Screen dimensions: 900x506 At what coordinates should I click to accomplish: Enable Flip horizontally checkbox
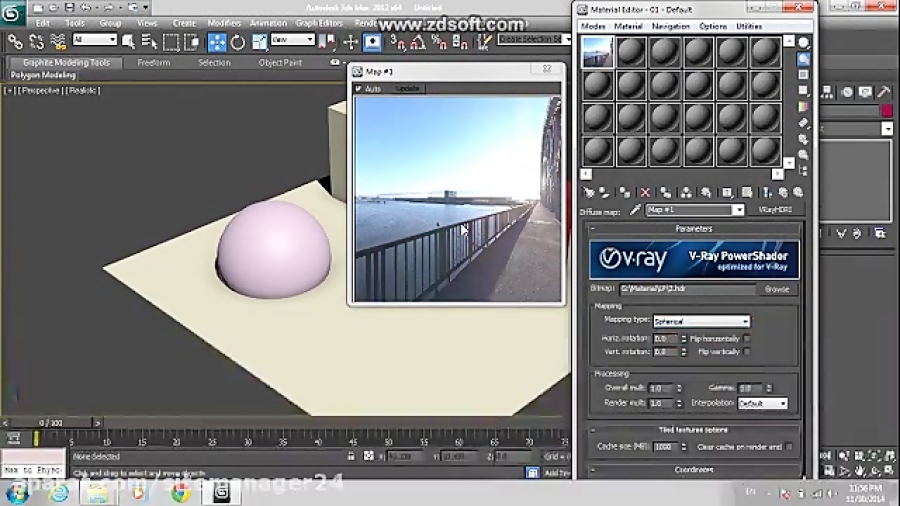click(747, 338)
